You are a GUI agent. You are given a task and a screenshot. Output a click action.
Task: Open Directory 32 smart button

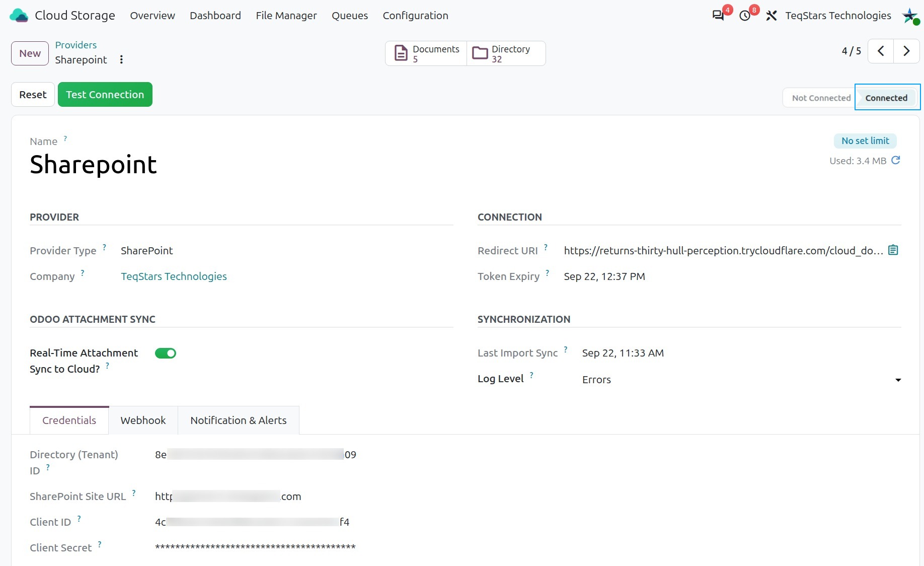(x=506, y=53)
